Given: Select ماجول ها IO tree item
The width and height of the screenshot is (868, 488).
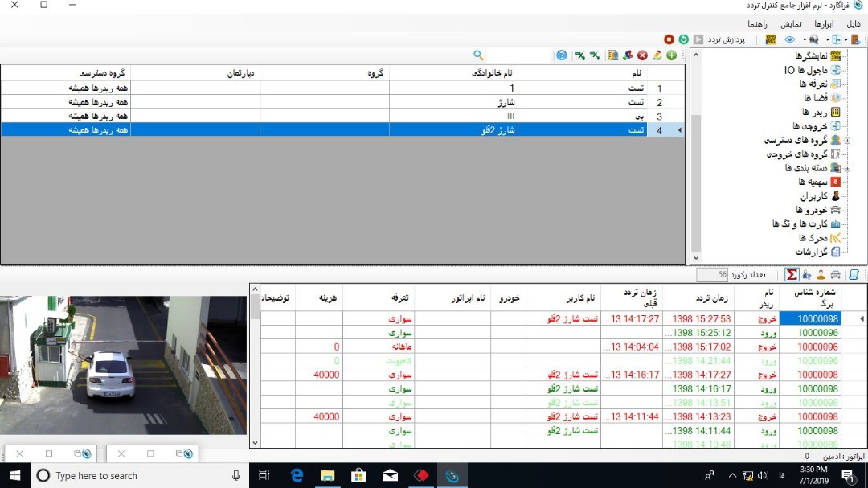Looking at the screenshot, I should click(806, 70).
